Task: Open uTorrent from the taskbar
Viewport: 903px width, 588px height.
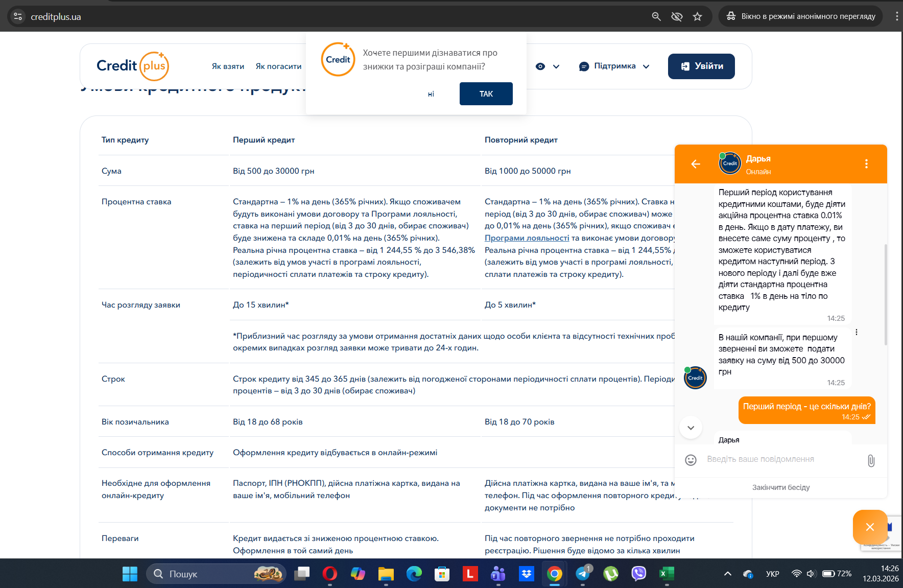Action: coord(611,574)
